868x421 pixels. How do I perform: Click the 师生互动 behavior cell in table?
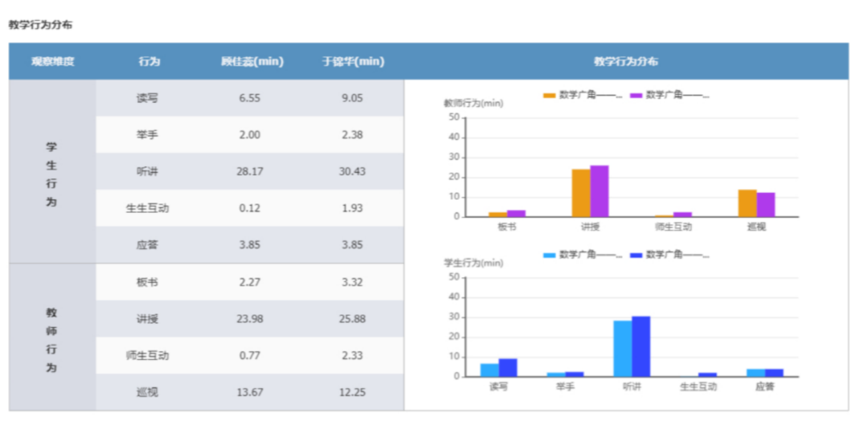[x=148, y=355]
